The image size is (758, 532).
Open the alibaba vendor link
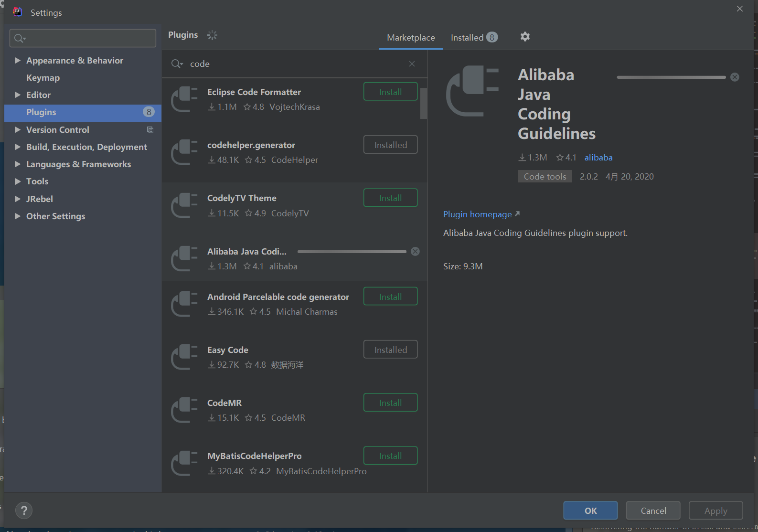coord(598,157)
